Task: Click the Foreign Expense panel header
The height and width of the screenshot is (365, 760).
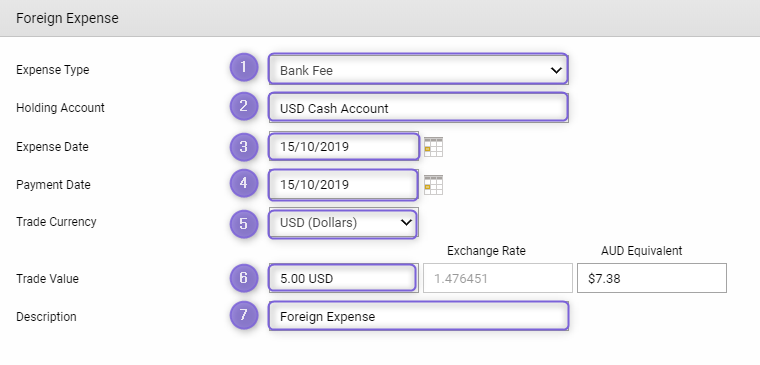Action: coord(380,18)
